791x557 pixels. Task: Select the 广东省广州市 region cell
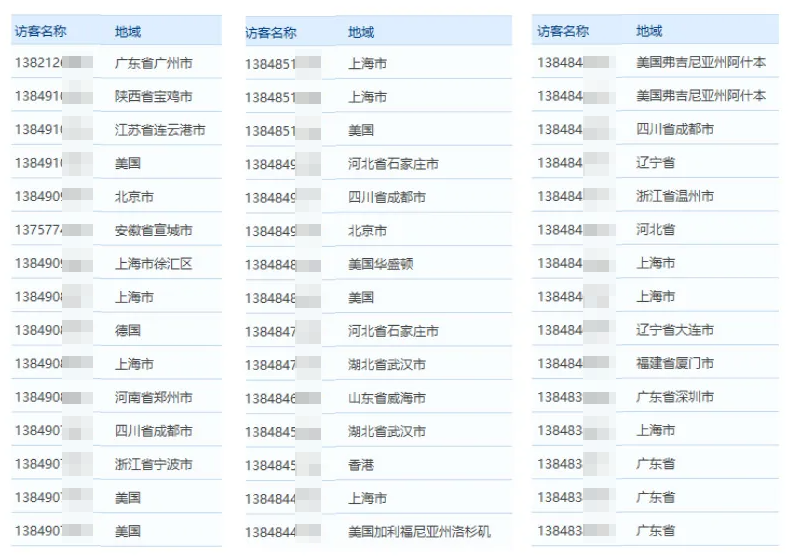tap(153, 63)
